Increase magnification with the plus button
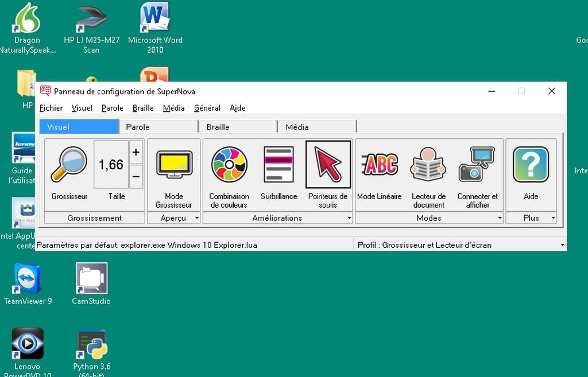Screen dimensions: 588x377 coord(136,152)
